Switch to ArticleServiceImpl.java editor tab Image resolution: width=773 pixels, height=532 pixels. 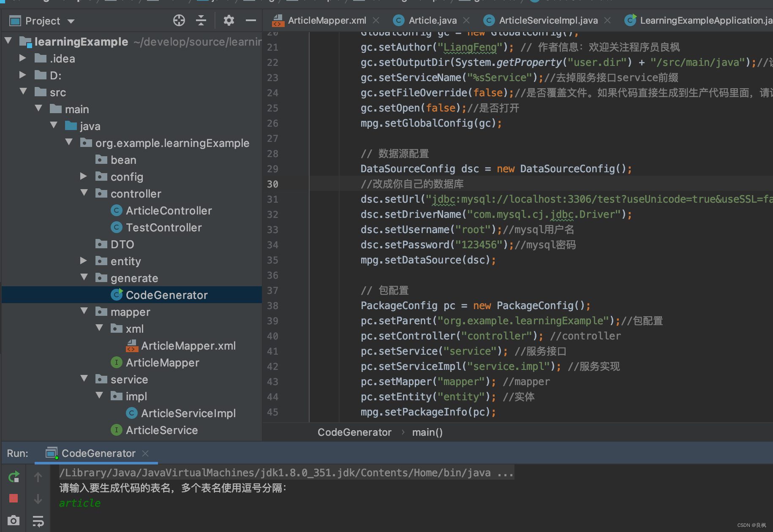pos(548,20)
